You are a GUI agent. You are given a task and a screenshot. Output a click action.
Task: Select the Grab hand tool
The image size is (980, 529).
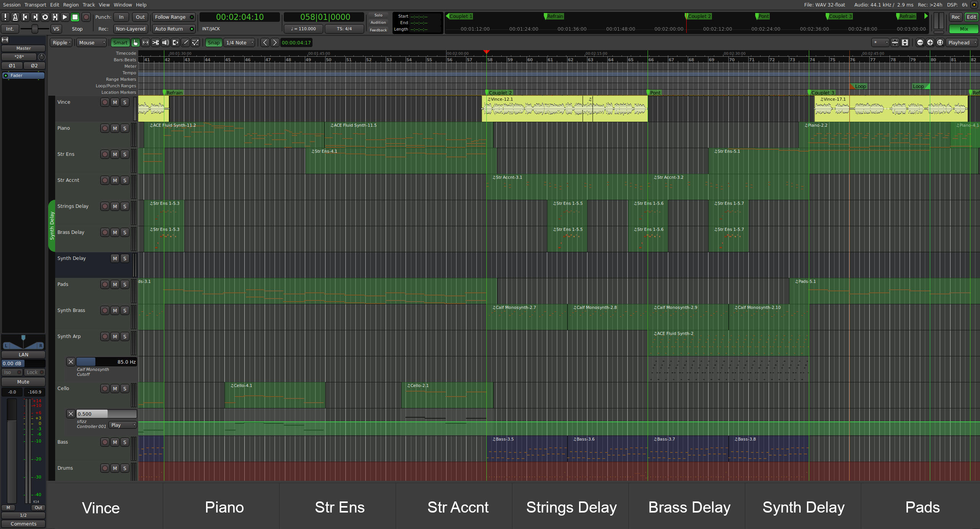tap(136, 42)
